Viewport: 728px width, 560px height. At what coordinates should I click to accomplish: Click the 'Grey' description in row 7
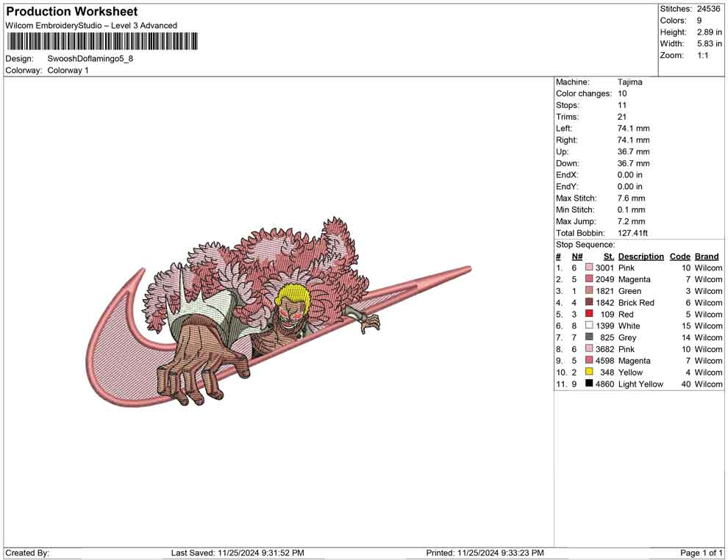click(627, 337)
